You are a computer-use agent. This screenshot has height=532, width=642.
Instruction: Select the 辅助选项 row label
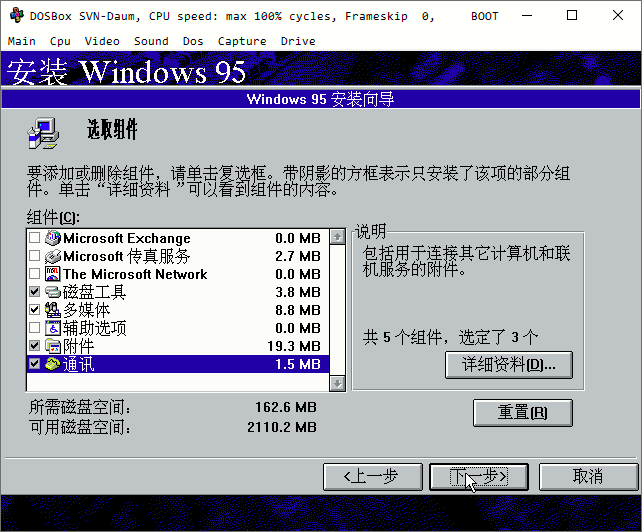click(95, 328)
